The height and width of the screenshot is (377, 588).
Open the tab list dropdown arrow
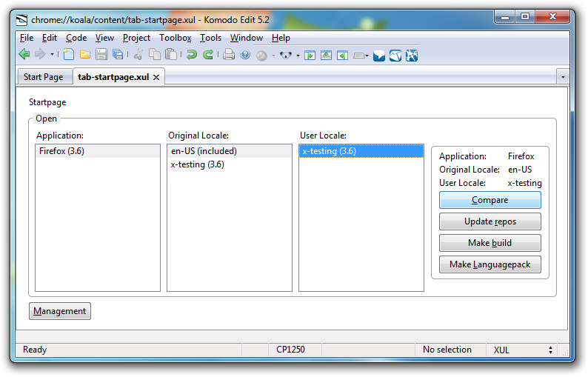[x=563, y=77]
